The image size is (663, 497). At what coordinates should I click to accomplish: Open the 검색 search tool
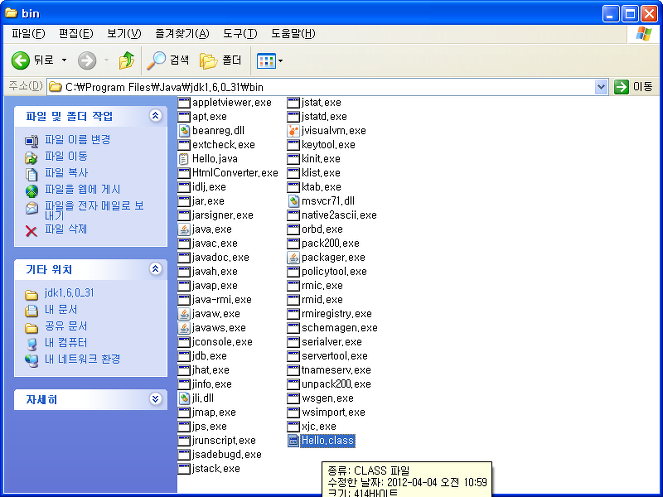pyautogui.click(x=168, y=60)
